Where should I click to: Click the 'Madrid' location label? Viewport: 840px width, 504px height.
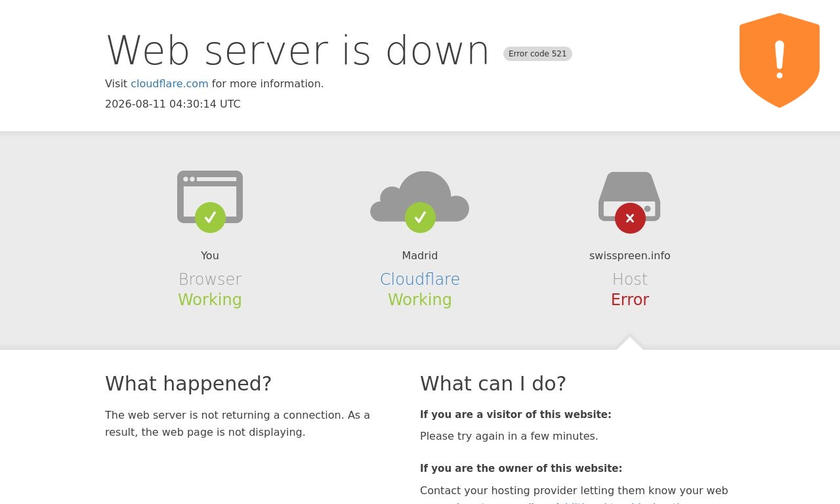click(x=420, y=256)
